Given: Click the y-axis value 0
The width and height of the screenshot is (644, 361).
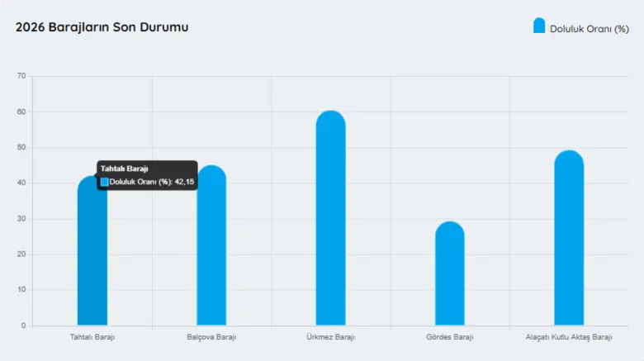Looking at the screenshot, I should (23, 325).
